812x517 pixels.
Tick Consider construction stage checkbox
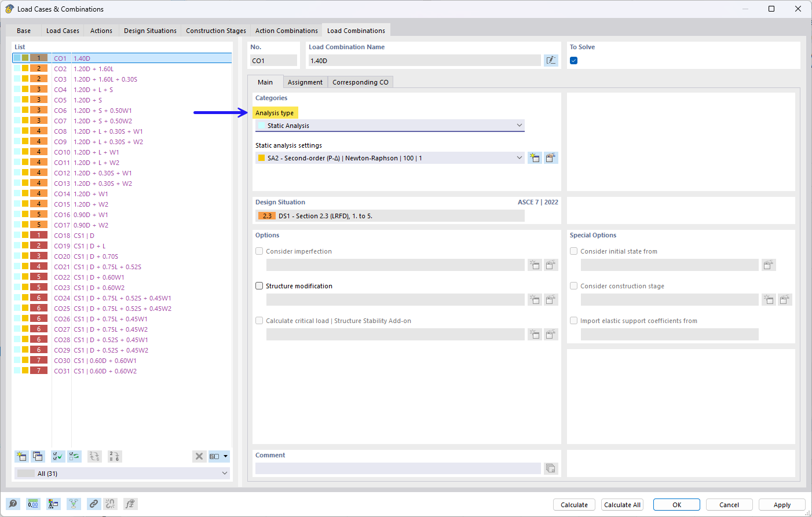(x=574, y=286)
